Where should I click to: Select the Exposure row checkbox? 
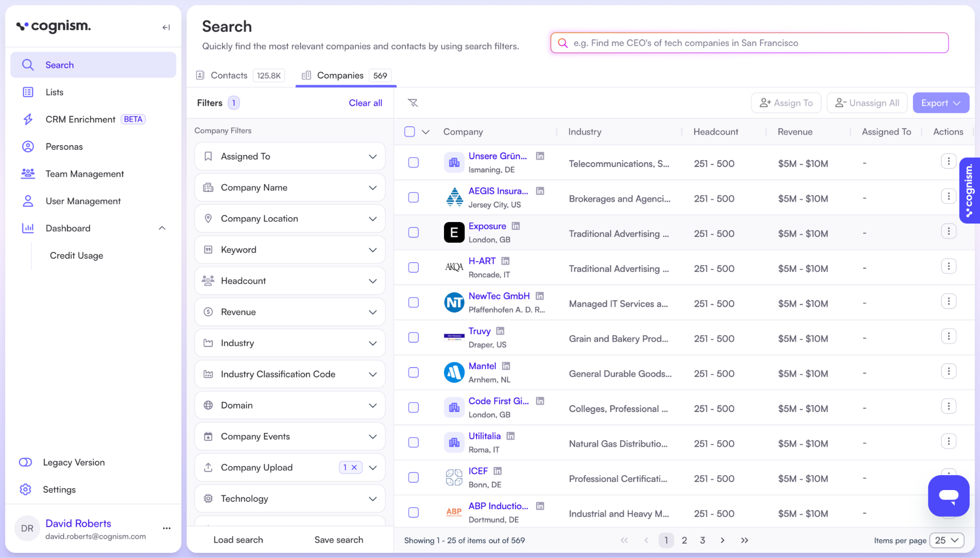413,233
